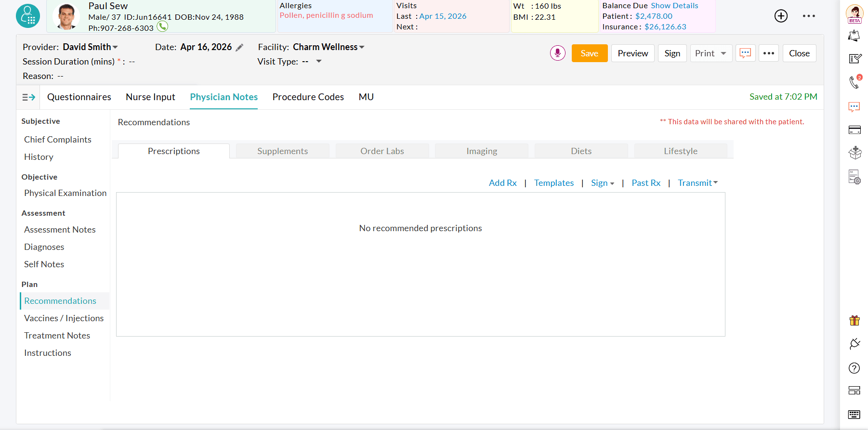
Task: Switch to the Imaging tab
Action: pos(482,151)
